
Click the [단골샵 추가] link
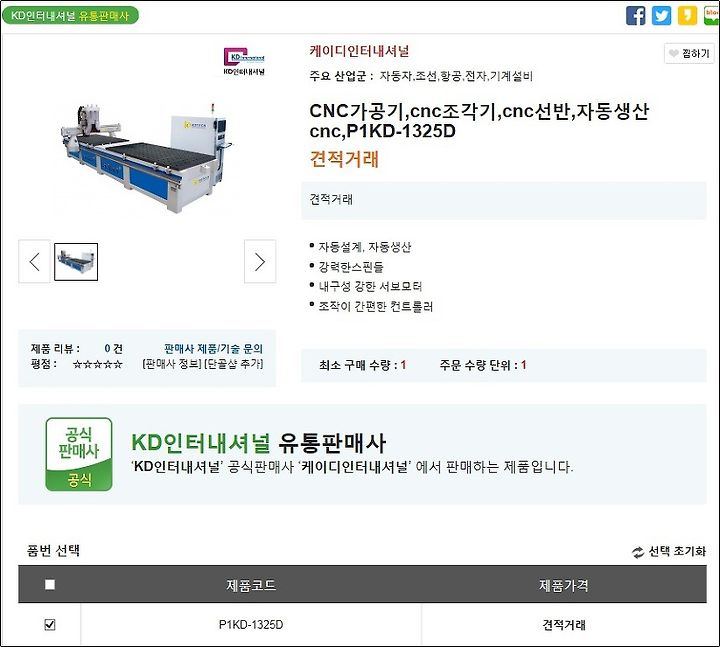233,364
